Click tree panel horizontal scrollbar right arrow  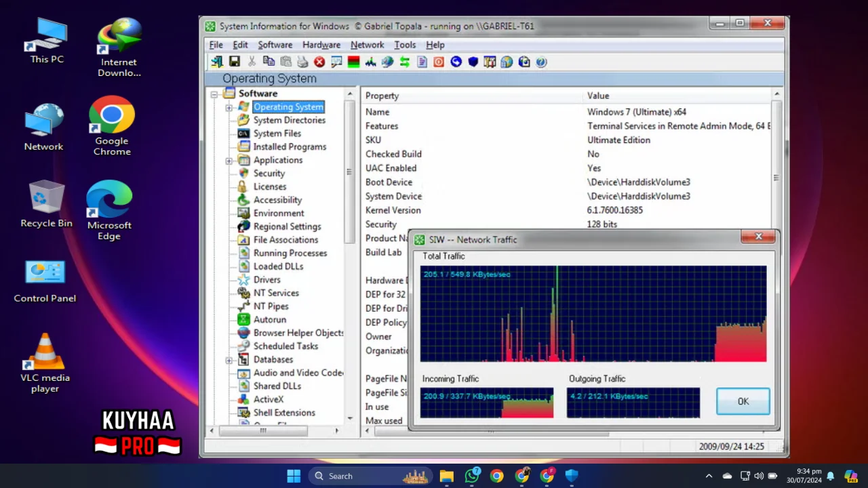click(x=337, y=430)
